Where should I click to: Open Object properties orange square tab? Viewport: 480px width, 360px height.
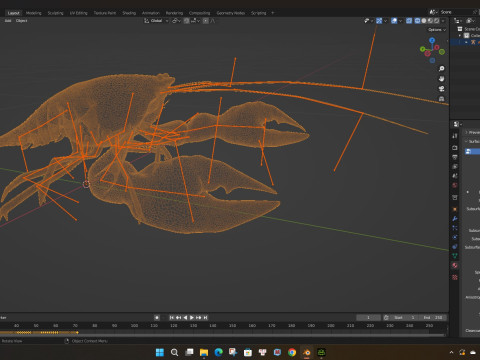coord(455,209)
